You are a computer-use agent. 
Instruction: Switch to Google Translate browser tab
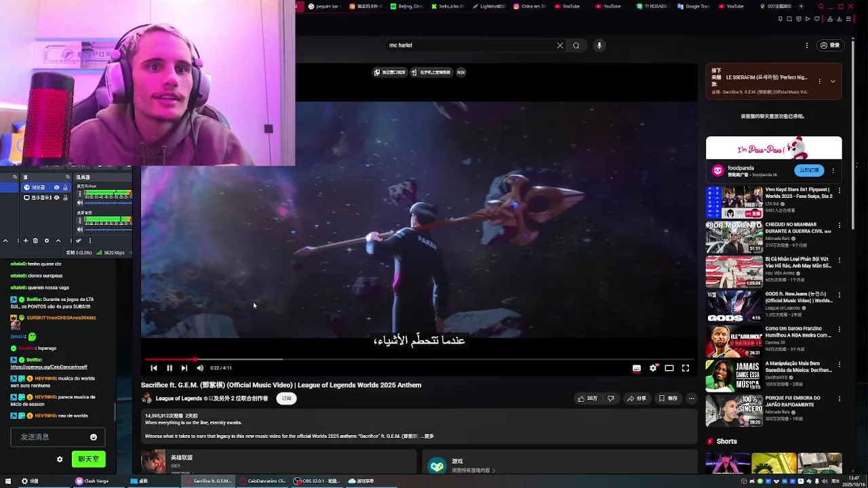(694, 6)
